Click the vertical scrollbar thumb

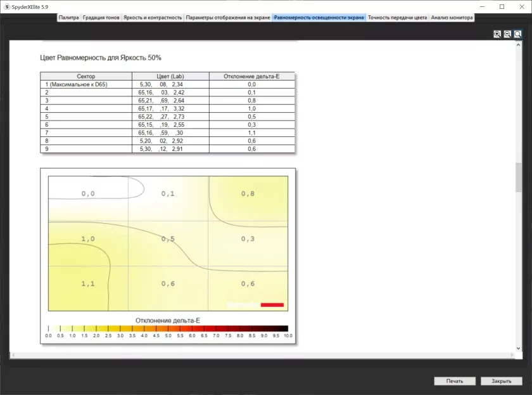518,178
